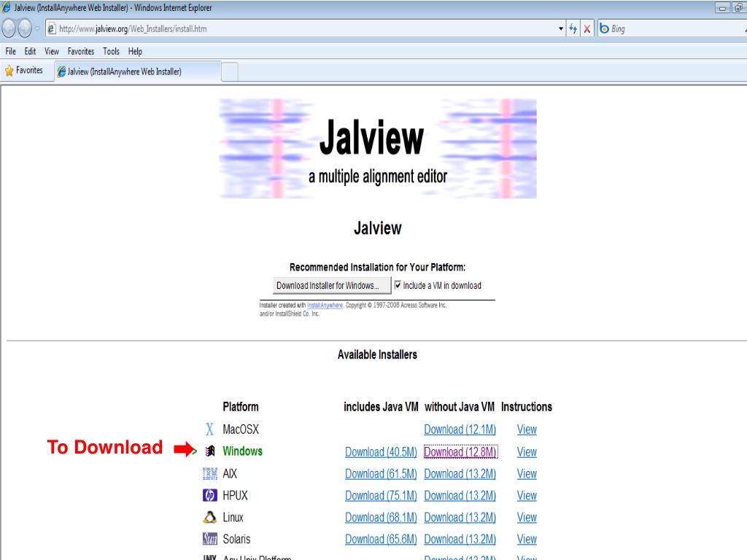Download Windows installer with Java VM 40.5M
Viewport: 747px width, 560px height.
pyautogui.click(x=381, y=451)
